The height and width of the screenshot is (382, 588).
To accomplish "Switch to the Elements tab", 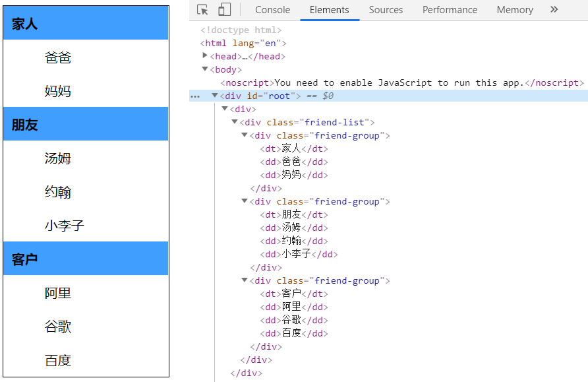I will click(329, 10).
